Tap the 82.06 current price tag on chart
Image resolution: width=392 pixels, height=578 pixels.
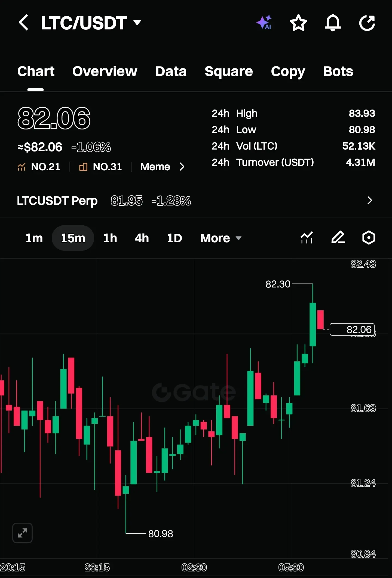click(352, 329)
